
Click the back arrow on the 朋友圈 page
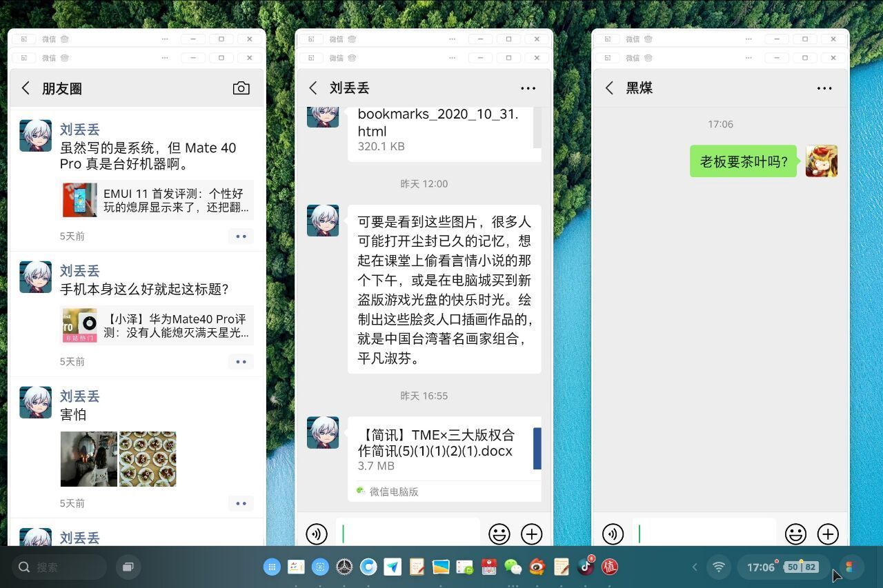pyautogui.click(x=26, y=88)
